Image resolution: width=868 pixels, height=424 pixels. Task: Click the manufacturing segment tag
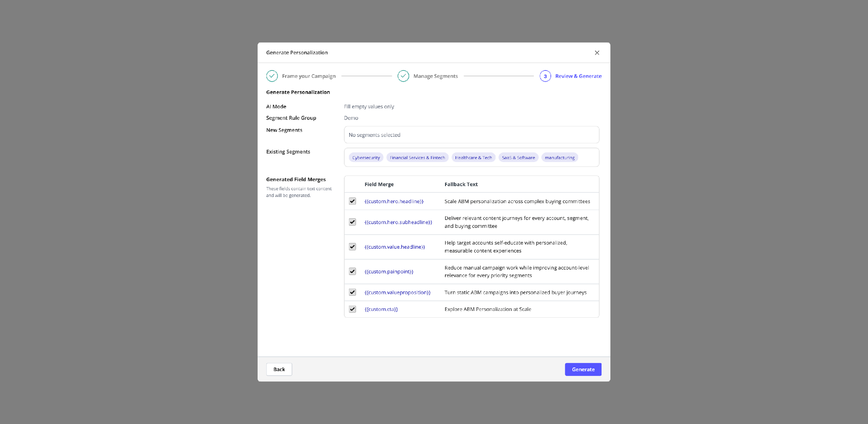559,158
